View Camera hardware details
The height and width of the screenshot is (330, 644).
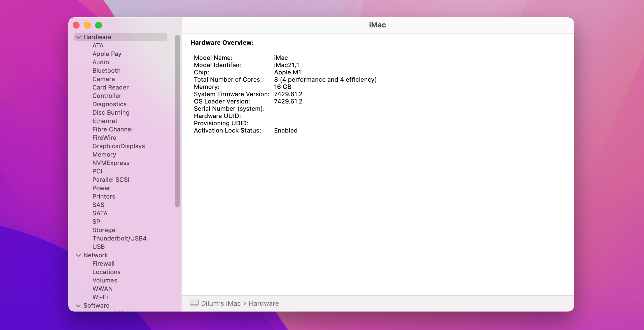coord(104,79)
